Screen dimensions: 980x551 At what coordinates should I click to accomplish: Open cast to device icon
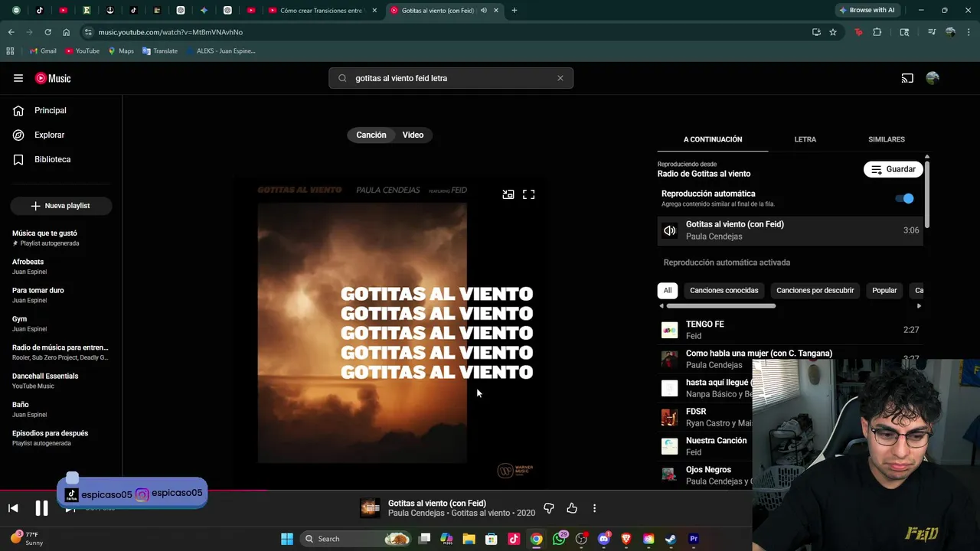tap(907, 78)
